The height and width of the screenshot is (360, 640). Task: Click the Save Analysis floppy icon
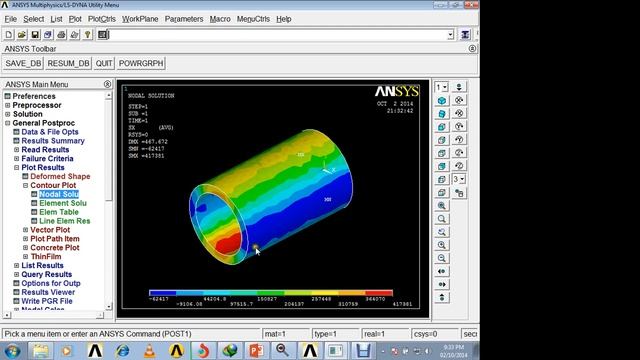35,35
